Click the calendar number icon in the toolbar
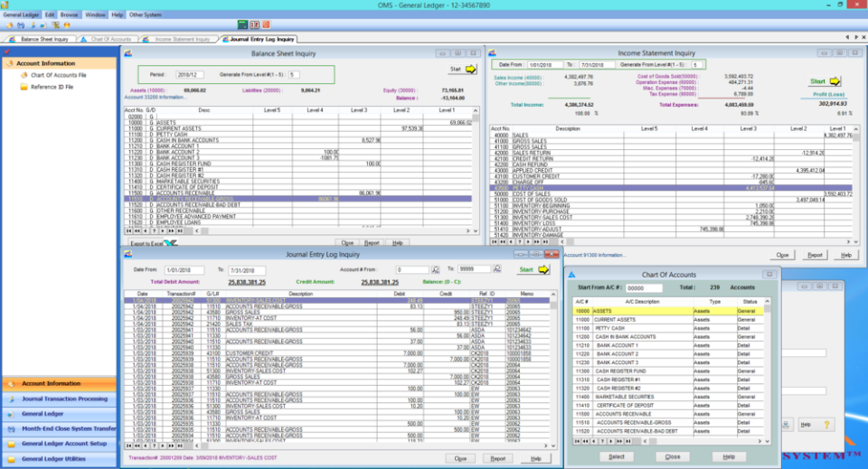This screenshot has width=868, height=469. pos(254,25)
